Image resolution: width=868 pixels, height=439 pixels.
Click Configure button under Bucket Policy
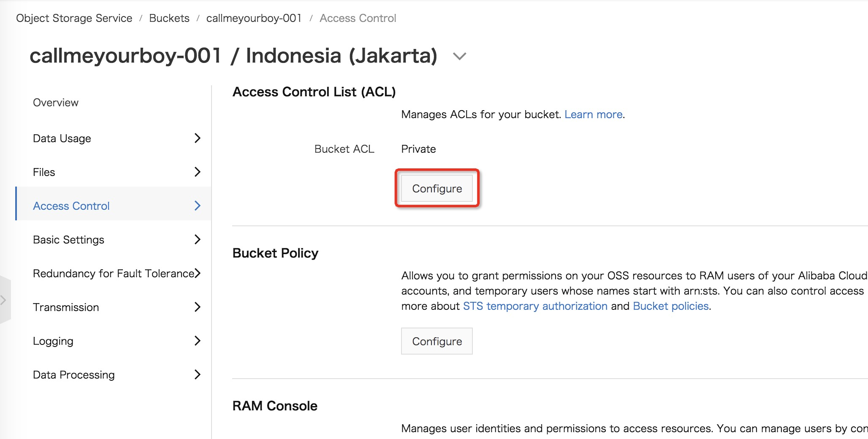(x=437, y=341)
